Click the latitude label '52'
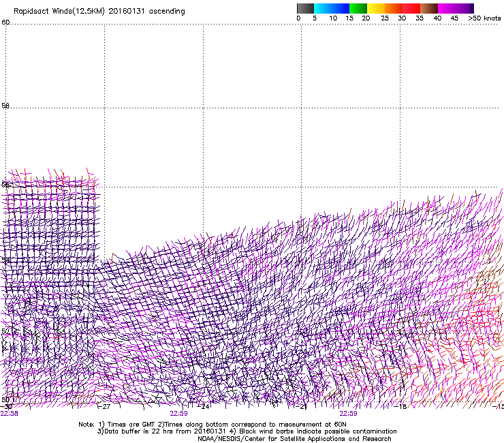 5,331
